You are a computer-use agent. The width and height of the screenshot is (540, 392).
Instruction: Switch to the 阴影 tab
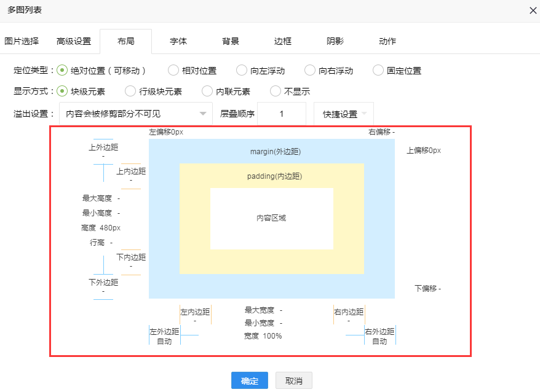tap(335, 41)
